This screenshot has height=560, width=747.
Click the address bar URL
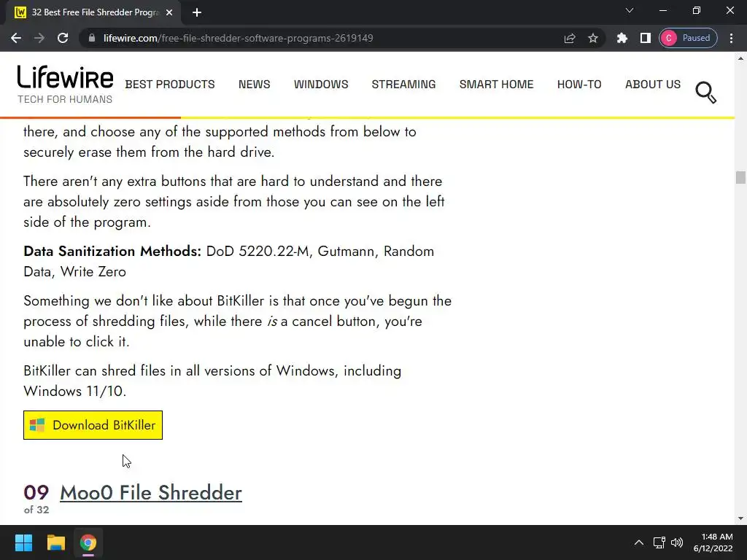(239, 38)
